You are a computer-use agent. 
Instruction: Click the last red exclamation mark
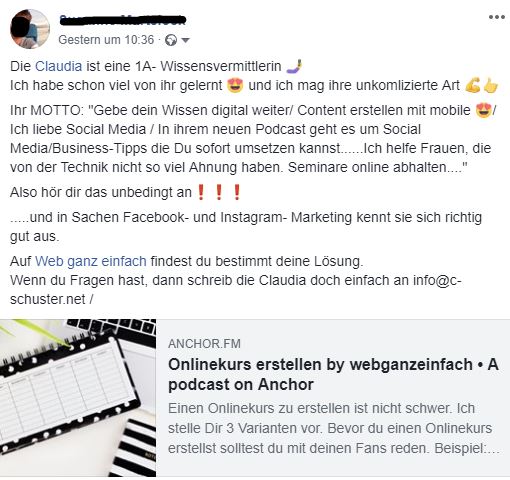(237, 192)
